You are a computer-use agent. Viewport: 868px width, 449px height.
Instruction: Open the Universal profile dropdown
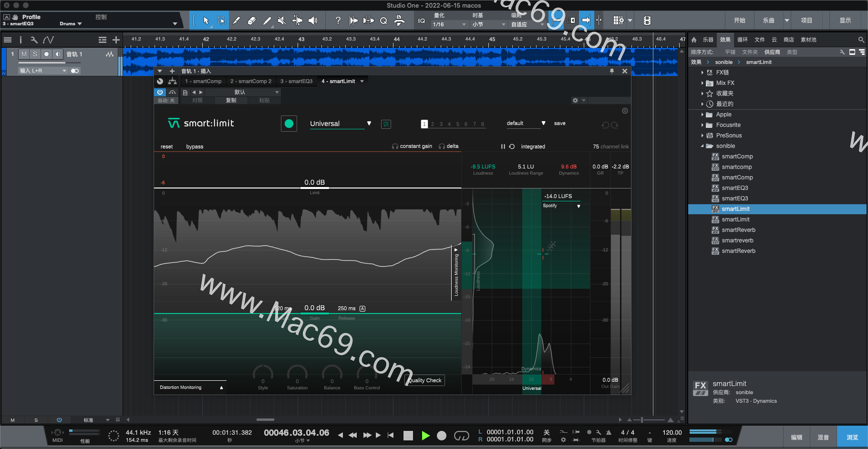tap(341, 124)
